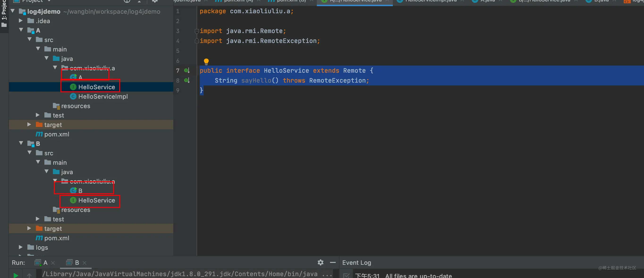The width and height of the screenshot is (644, 278).
Task: Hide the Run panel with the minimize dash
Action: [x=333, y=262]
